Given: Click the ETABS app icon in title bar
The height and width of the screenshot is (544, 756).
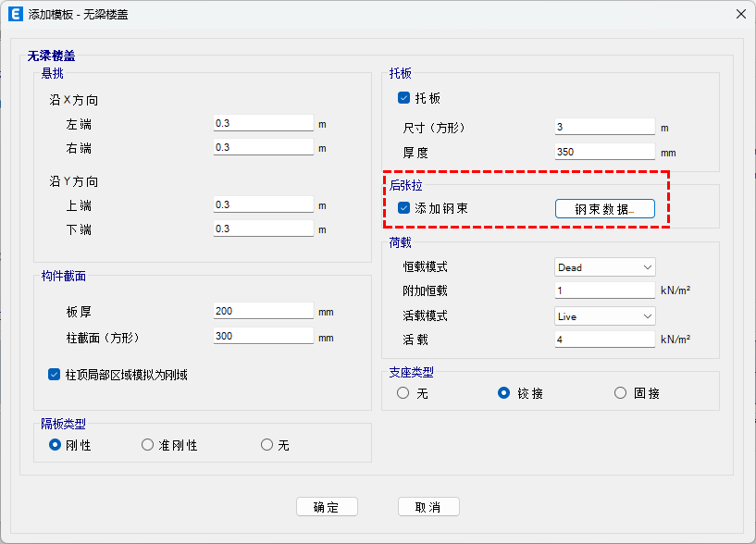Looking at the screenshot, I should 15,14.
